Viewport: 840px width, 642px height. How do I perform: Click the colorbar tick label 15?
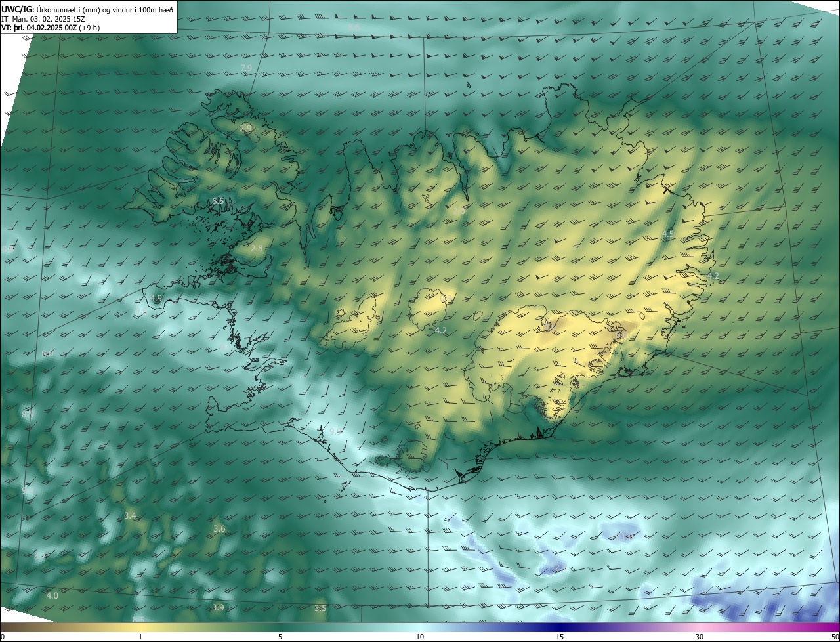pos(560,637)
